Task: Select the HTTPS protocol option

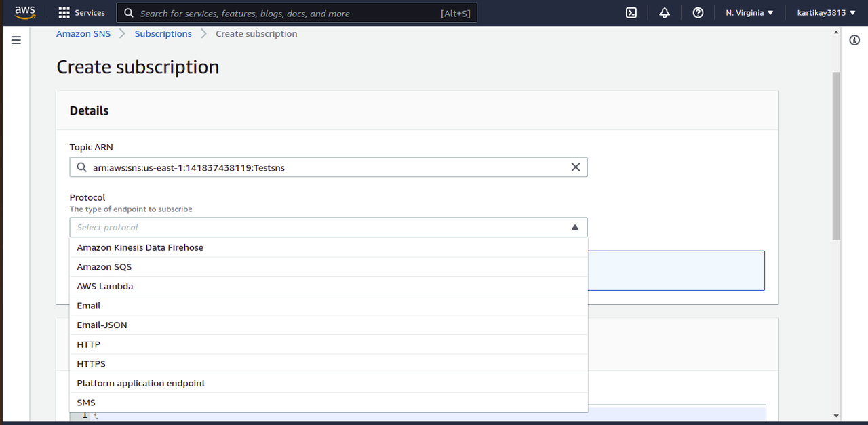Action: click(328, 364)
